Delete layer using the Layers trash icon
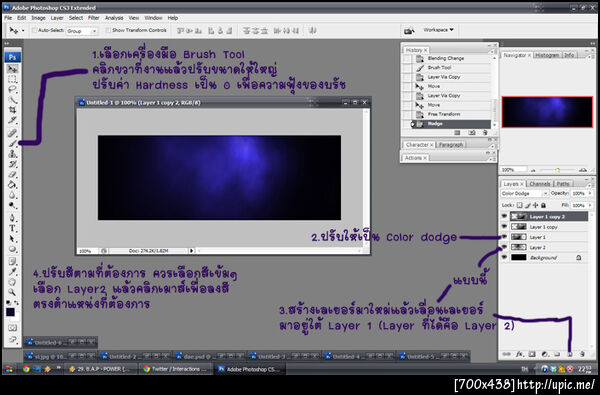This screenshot has width=600, height=395. [582, 354]
